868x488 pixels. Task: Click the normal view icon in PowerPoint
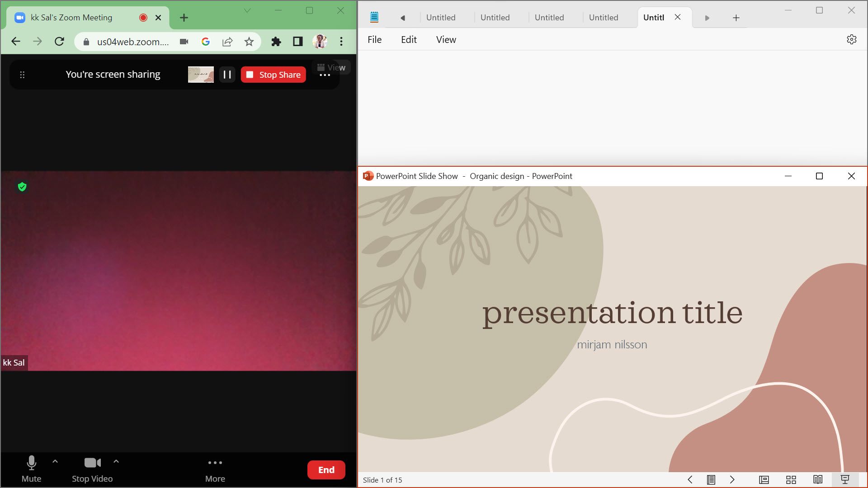pos(764,480)
